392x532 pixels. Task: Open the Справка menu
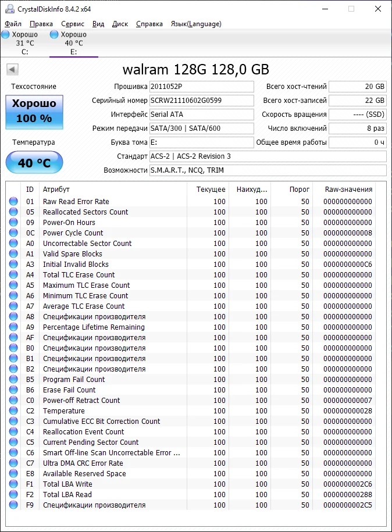(x=149, y=24)
